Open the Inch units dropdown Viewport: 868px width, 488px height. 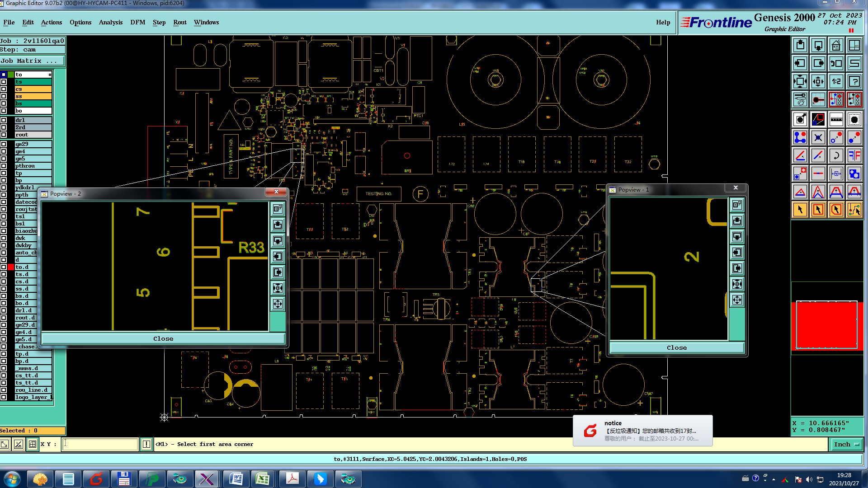[x=846, y=444]
